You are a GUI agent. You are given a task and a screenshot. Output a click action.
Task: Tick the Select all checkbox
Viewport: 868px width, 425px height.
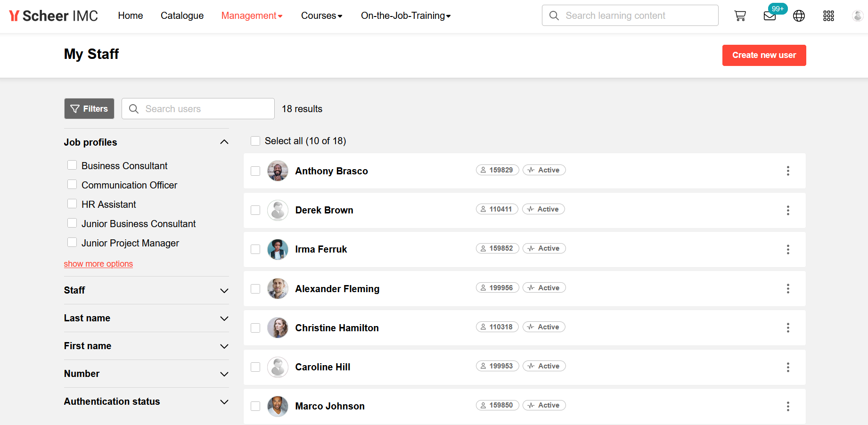[255, 141]
